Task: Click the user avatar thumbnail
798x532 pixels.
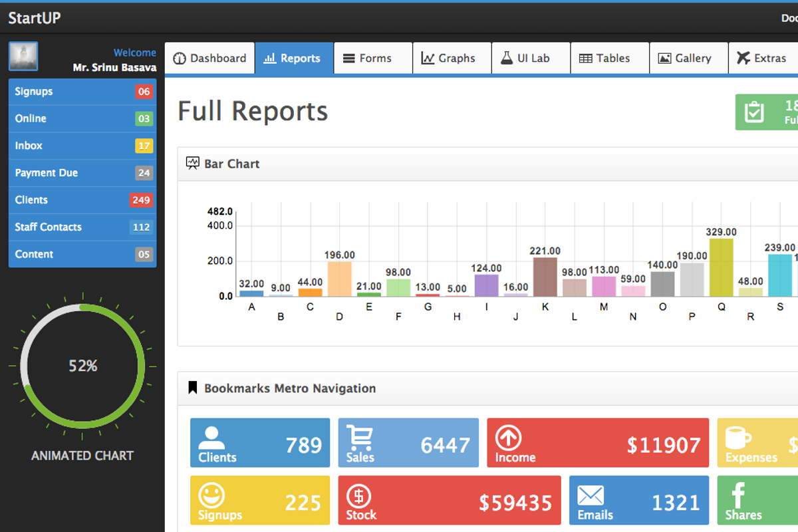Action: point(23,57)
